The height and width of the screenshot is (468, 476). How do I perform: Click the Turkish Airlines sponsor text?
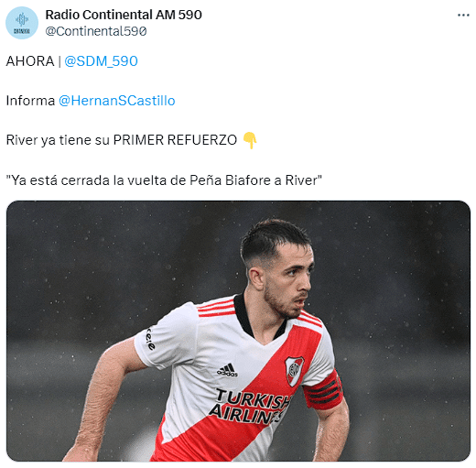point(250,407)
